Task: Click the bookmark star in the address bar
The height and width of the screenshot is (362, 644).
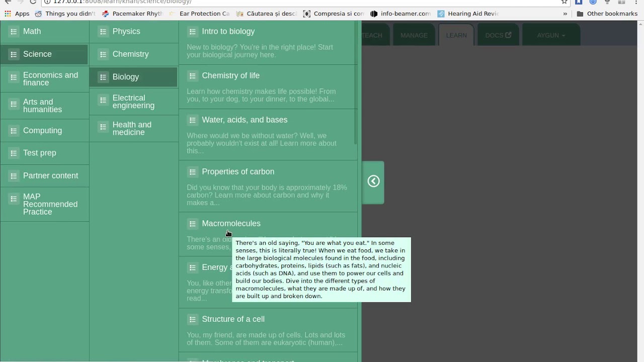Action: [x=565, y=2]
